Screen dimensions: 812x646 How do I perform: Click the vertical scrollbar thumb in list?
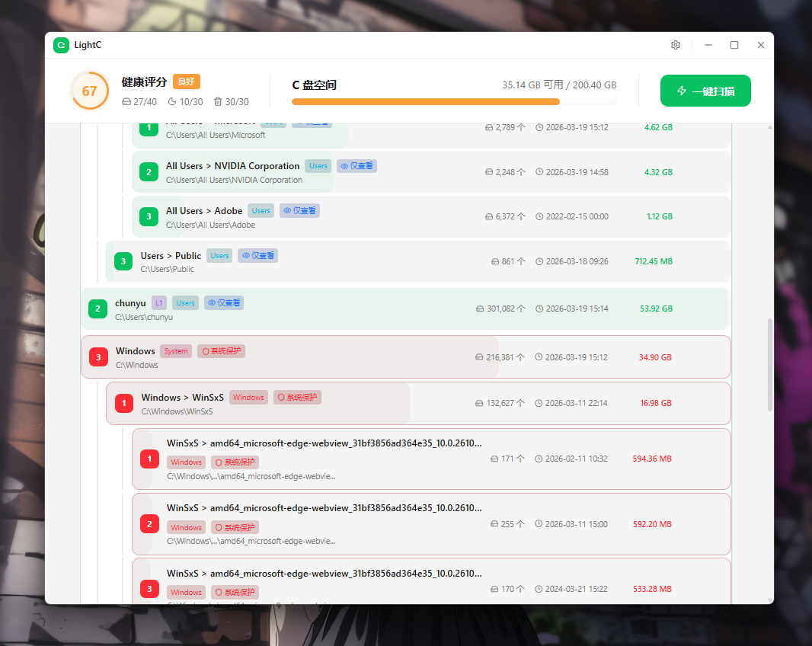click(x=770, y=365)
